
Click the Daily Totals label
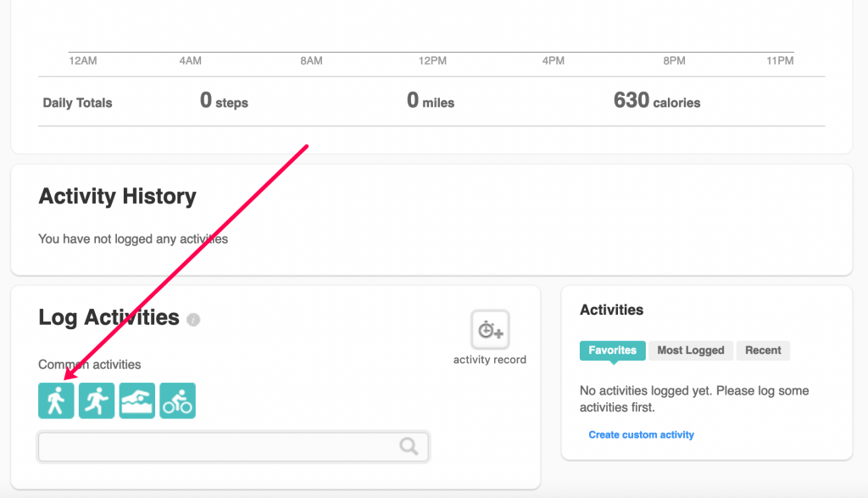77,102
